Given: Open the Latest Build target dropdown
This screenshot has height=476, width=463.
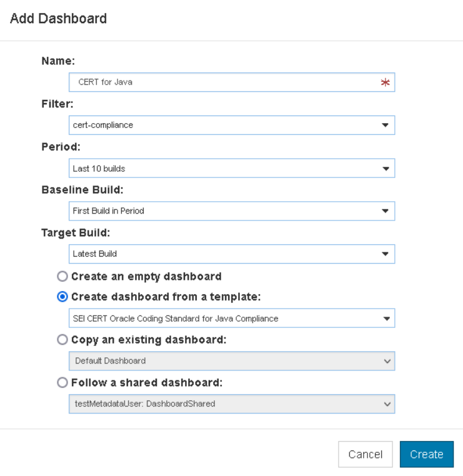Looking at the screenshot, I should click(232, 254).
